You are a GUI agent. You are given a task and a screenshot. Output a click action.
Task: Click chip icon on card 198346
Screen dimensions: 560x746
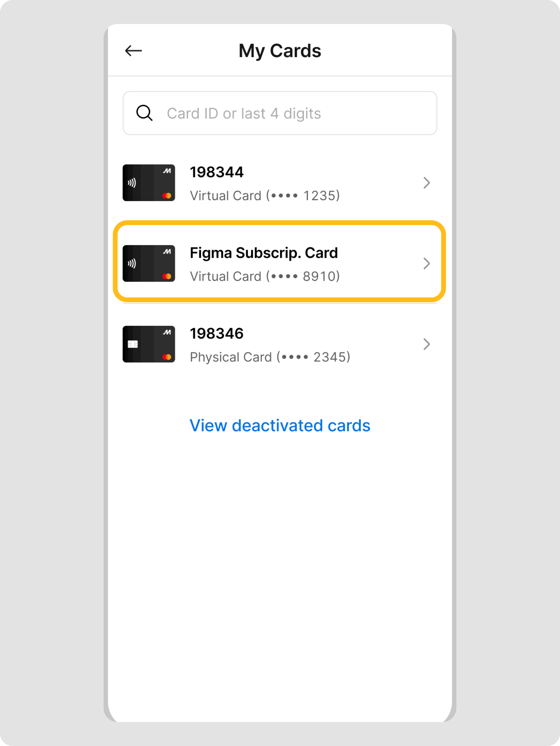[x=133, y=344]
